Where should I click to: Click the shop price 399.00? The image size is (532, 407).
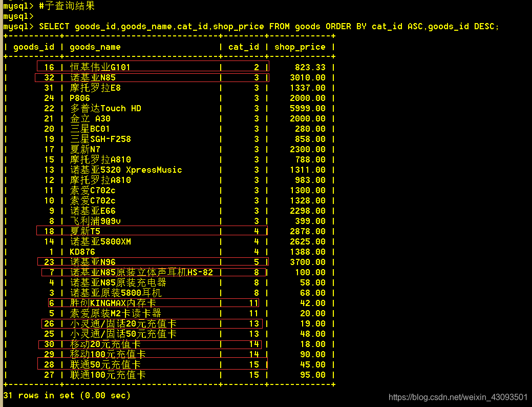[x=310, y=221]
